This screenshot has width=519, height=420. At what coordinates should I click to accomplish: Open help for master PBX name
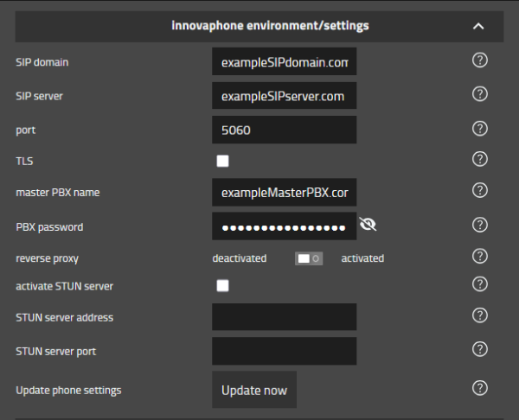[479, 190]
